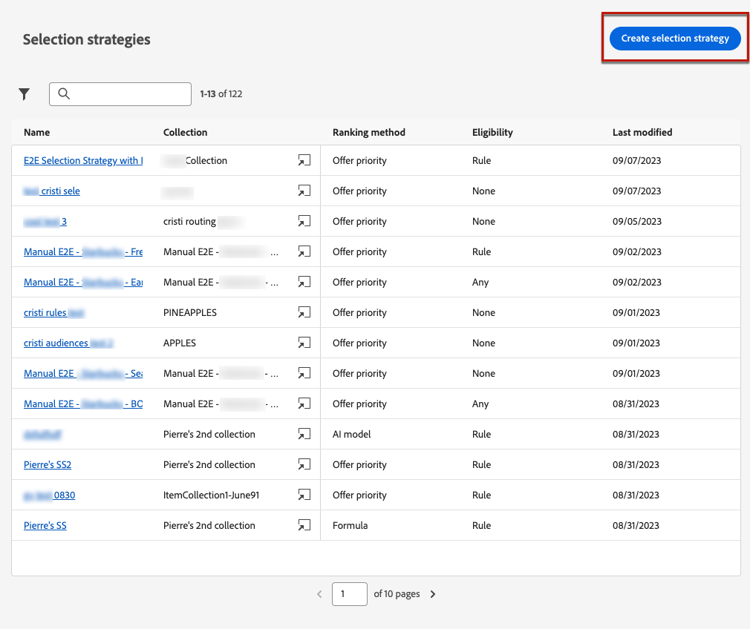Open collection icon in E2E Selection Strategy row
Image resolution: width=750 pixels, height=629 pixels.
tap(304, 160)
